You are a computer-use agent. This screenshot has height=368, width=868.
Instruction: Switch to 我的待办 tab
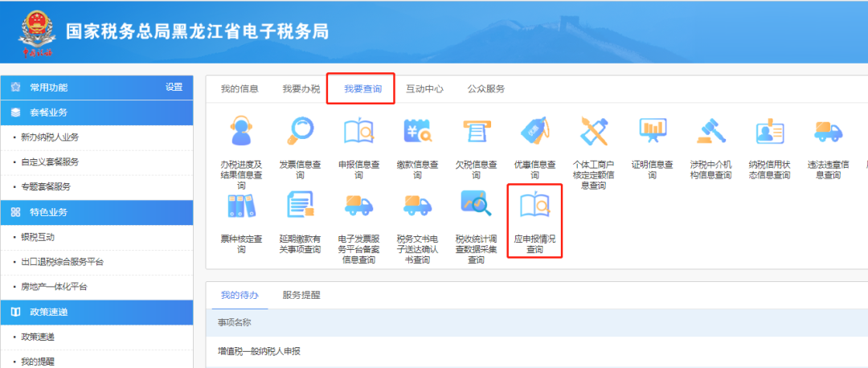[x=240, y=295]
